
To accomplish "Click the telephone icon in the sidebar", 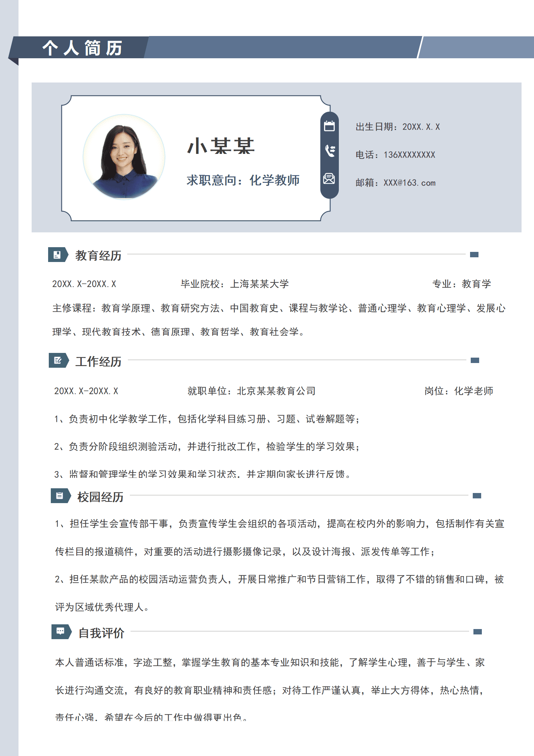I will (x=330, y=151).
